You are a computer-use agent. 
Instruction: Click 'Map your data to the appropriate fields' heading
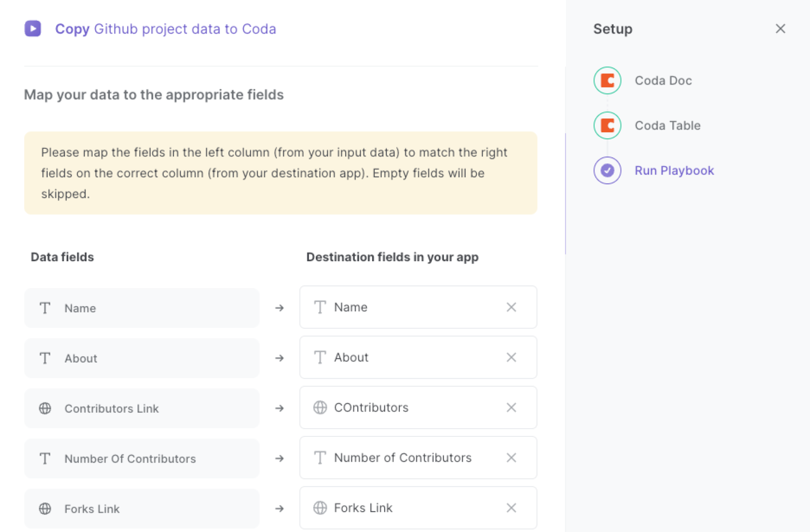click(154, 95)
